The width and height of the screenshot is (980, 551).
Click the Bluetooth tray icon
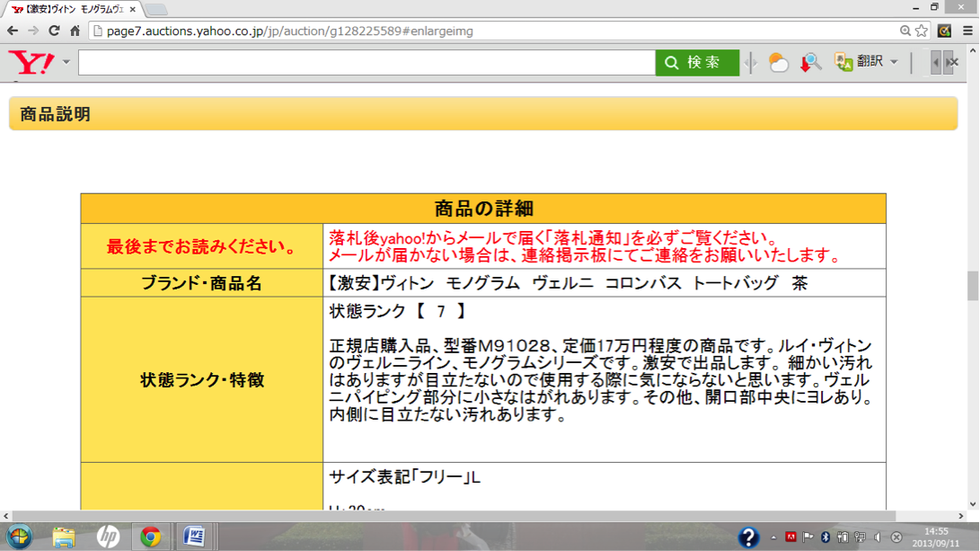pyautogui.click(x=825, y=537)
